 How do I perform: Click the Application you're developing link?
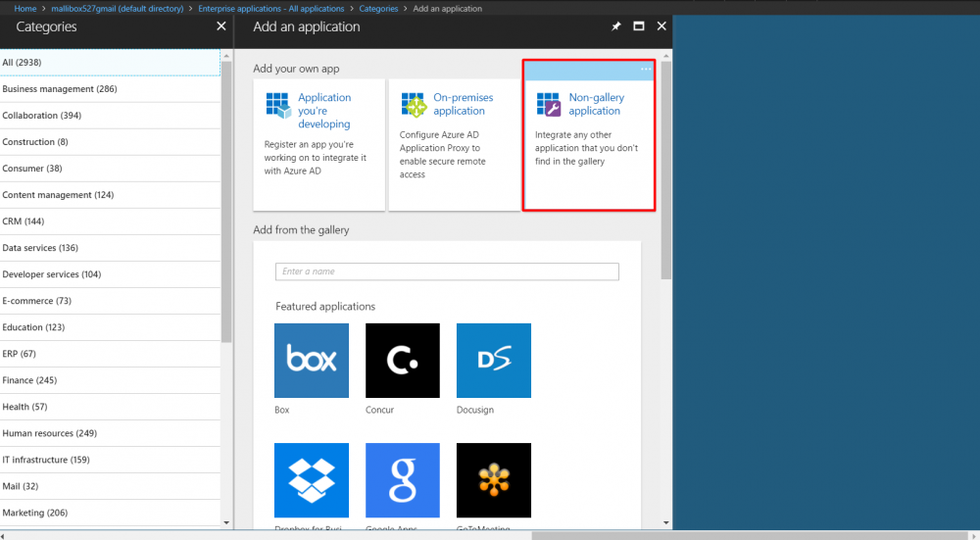(x=324, y=111)
